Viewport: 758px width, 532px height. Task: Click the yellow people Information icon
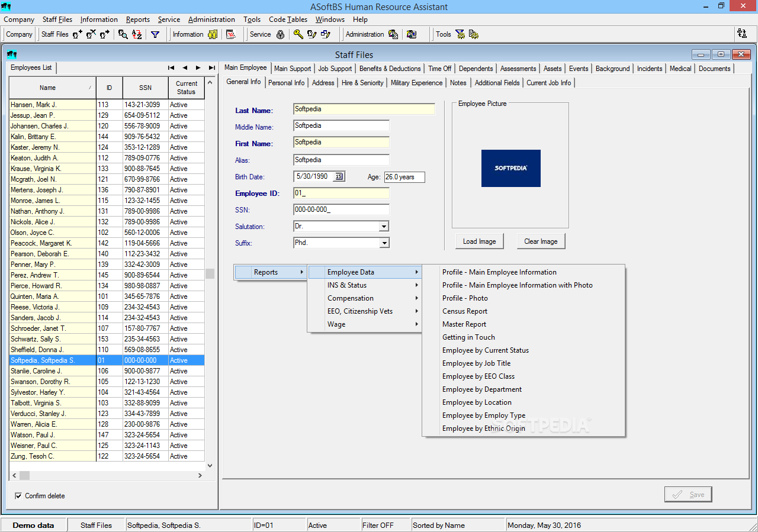pos(213,34)
